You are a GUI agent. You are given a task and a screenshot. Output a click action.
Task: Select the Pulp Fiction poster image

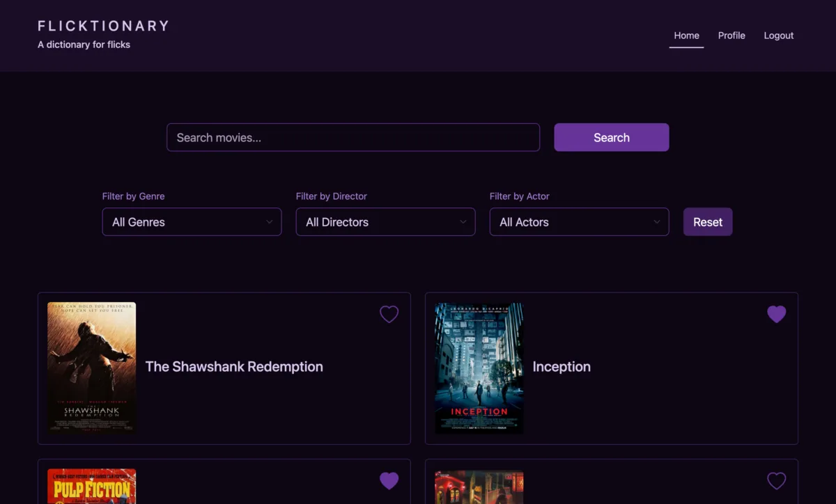(x=91, y=487)
